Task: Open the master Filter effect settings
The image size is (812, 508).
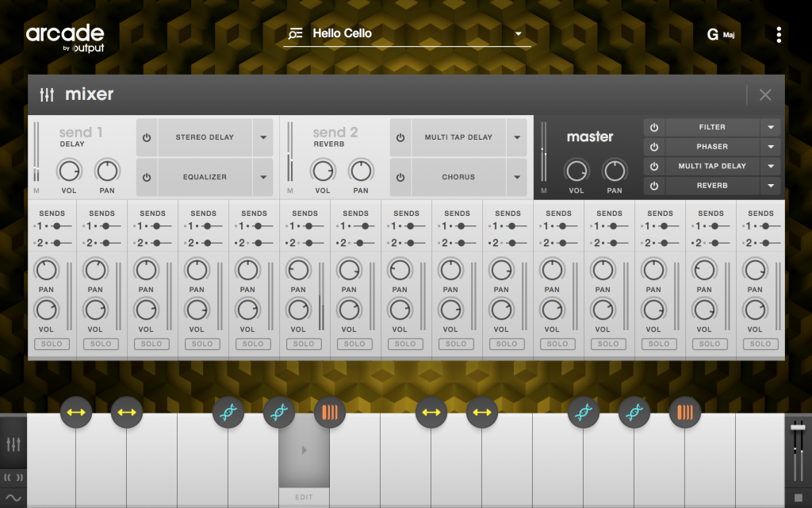Action: 712,127
